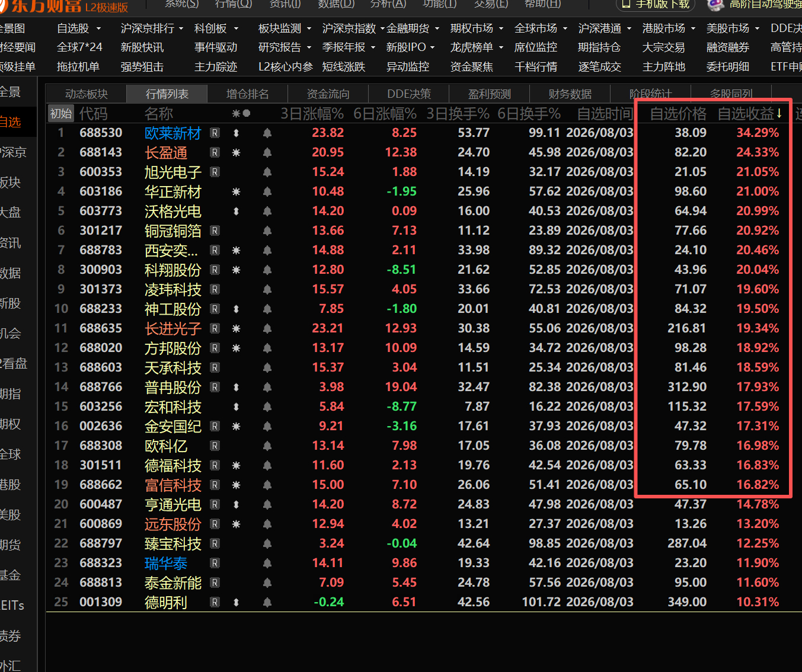Click the alert bell for 欧莱新材
This screenshot has width=802, height=672.
[267, 133]
